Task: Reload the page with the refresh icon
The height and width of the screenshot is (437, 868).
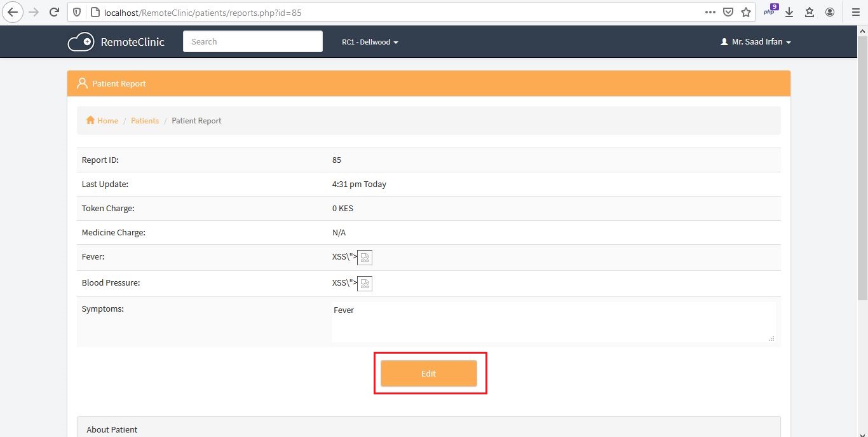Action: 55,12
